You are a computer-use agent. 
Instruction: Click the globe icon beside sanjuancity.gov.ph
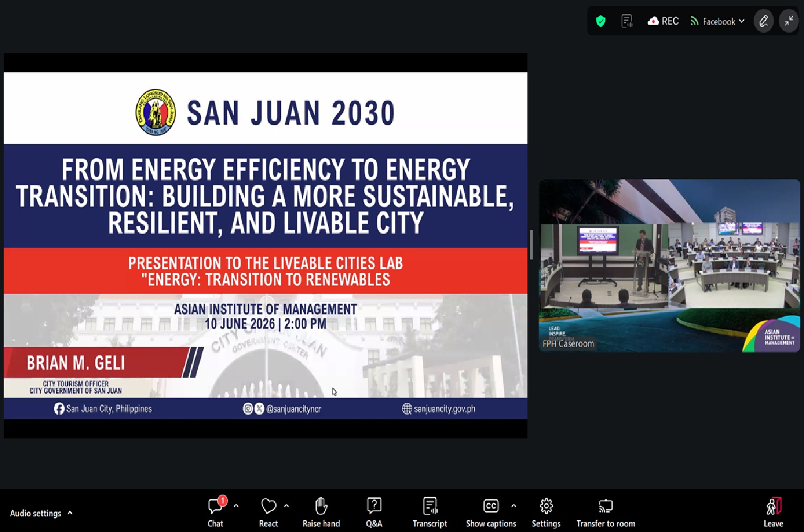[407, 409]
